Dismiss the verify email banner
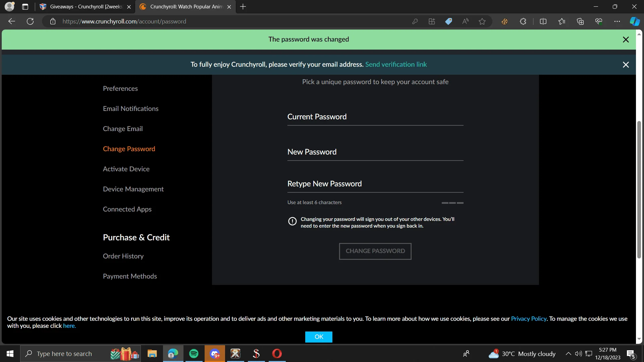Screen dimensions: 644x362 click(x=626, y=65)
